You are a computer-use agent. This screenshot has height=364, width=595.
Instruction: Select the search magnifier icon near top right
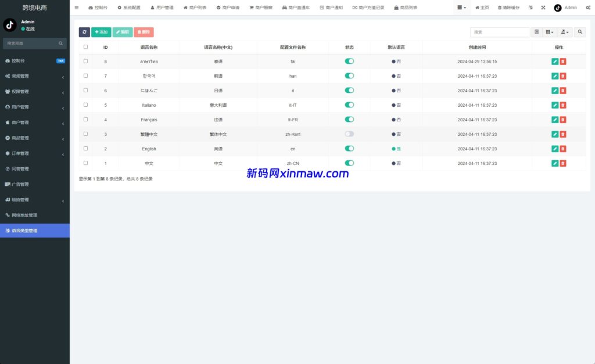580,32
